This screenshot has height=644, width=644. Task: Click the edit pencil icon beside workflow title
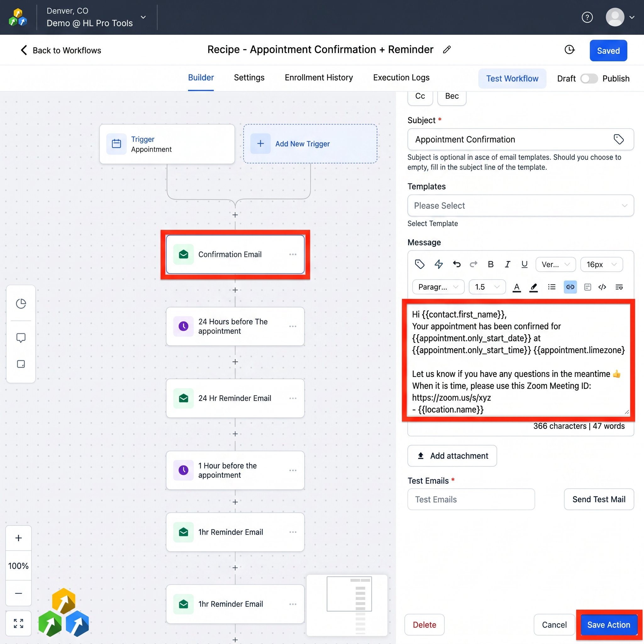(x=447, y=50)
